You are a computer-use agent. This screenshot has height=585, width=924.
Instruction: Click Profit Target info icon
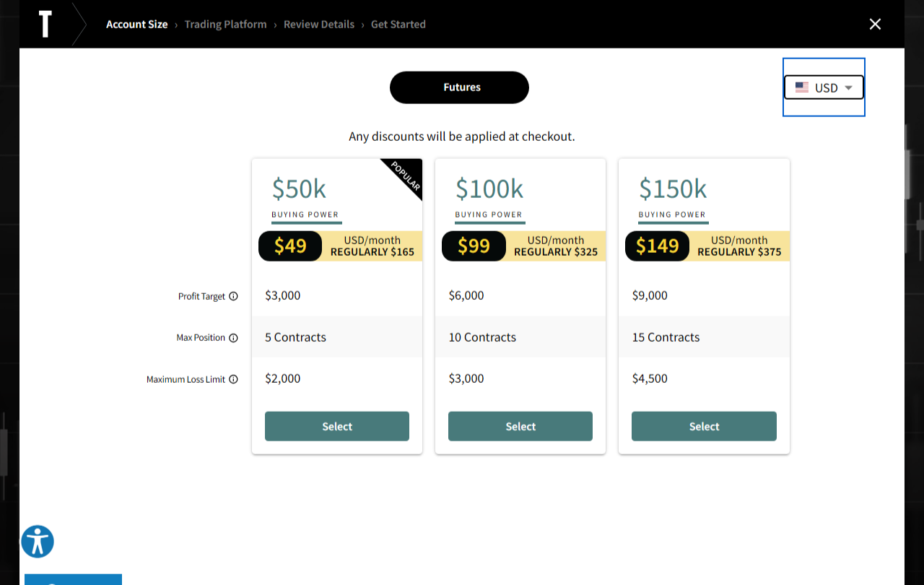[x=233, y=296]
